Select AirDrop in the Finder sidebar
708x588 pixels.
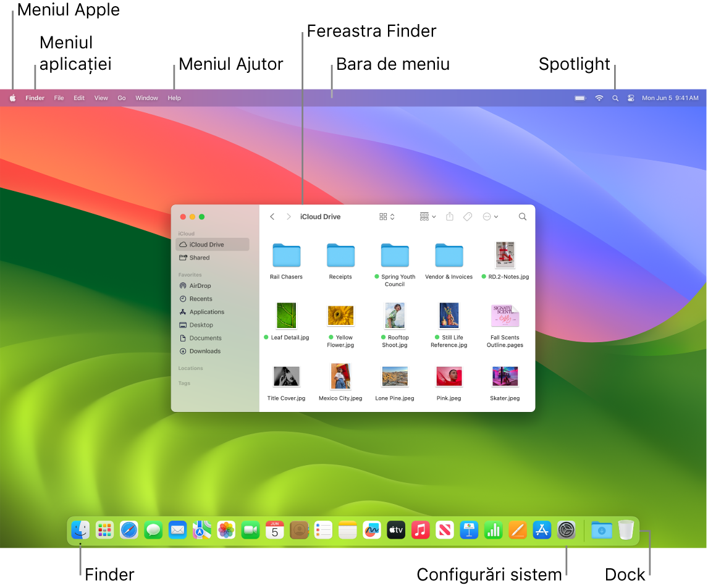point(201,285)
